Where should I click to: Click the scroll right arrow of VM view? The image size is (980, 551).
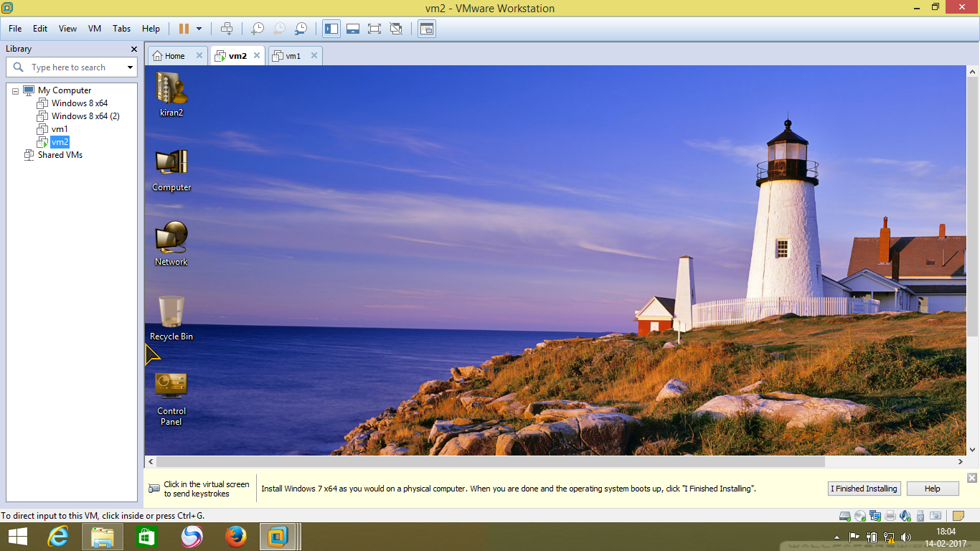point(961,462)
